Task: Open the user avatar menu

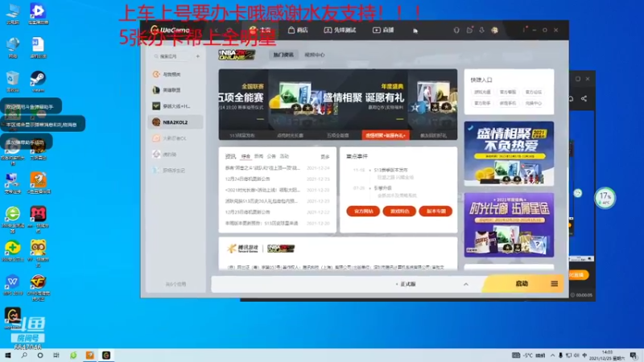Action: click(x=494, y=30)
